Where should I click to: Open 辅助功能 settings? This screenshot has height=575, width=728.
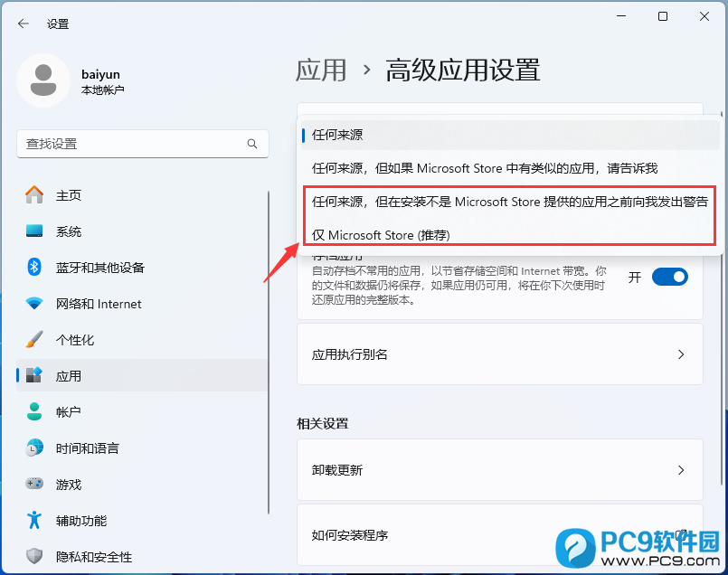[142, 520]
